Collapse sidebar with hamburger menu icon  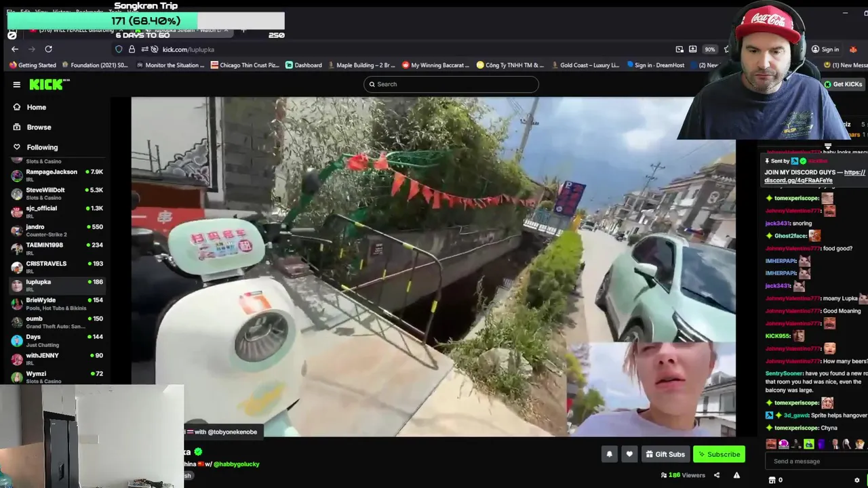16,85
